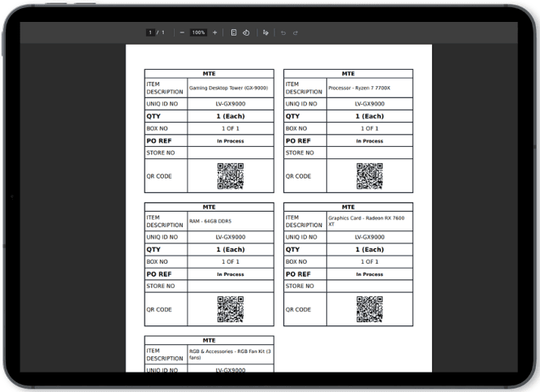540x392 pixels.
Task: Click '1 OF 1' in the RAM label
Action: click(231, 261)
